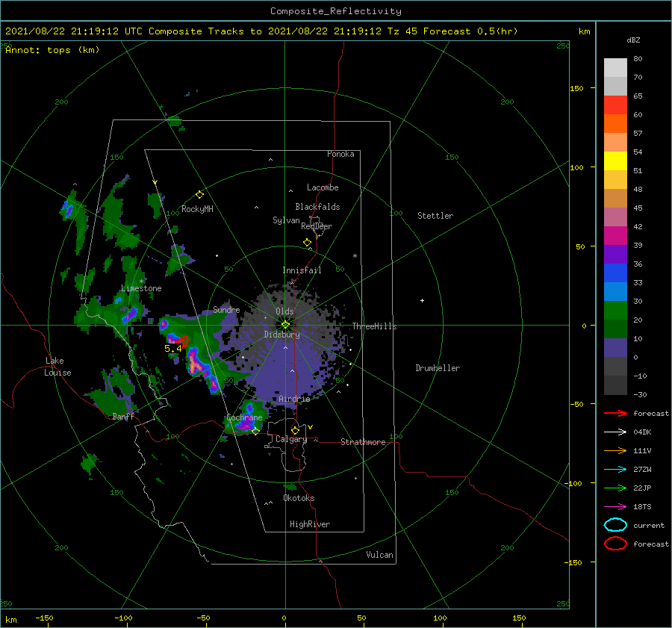Click the Drumheller city label
This screenshot has width=672, height=628.
[438, 368]
